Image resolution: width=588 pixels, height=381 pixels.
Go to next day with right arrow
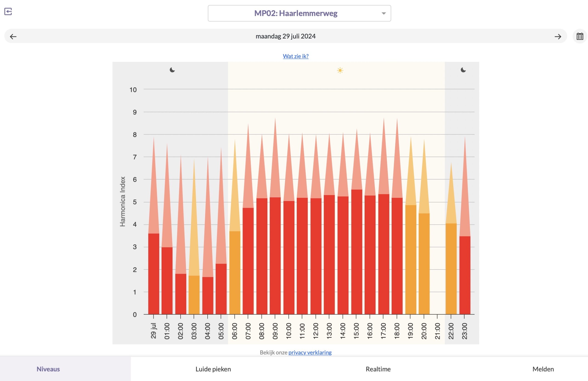click(558, 37)
